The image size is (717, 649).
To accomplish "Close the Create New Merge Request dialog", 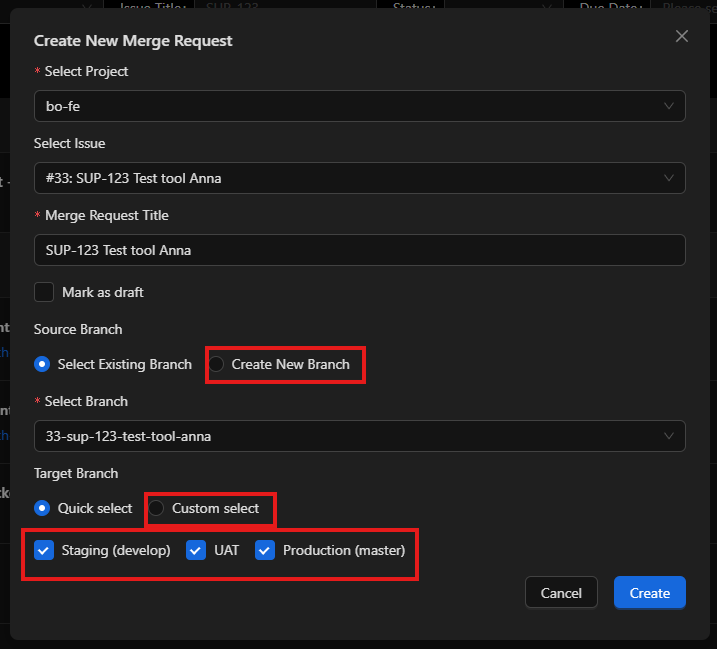I will point(681,36).
